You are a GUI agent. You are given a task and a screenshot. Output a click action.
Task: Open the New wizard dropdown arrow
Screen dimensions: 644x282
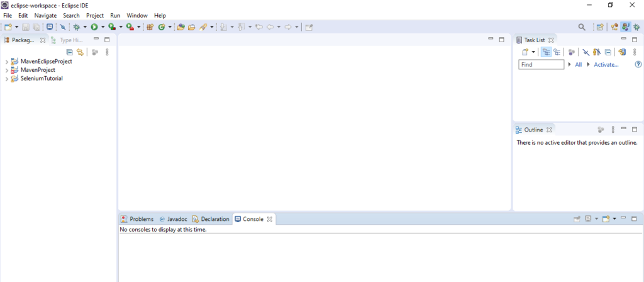[16, 27]
